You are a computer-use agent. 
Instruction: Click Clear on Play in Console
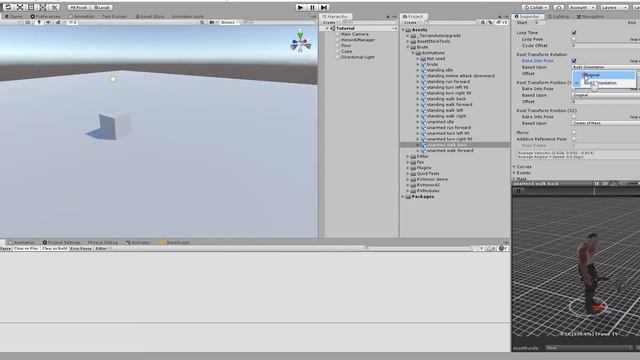pos(26,248)
